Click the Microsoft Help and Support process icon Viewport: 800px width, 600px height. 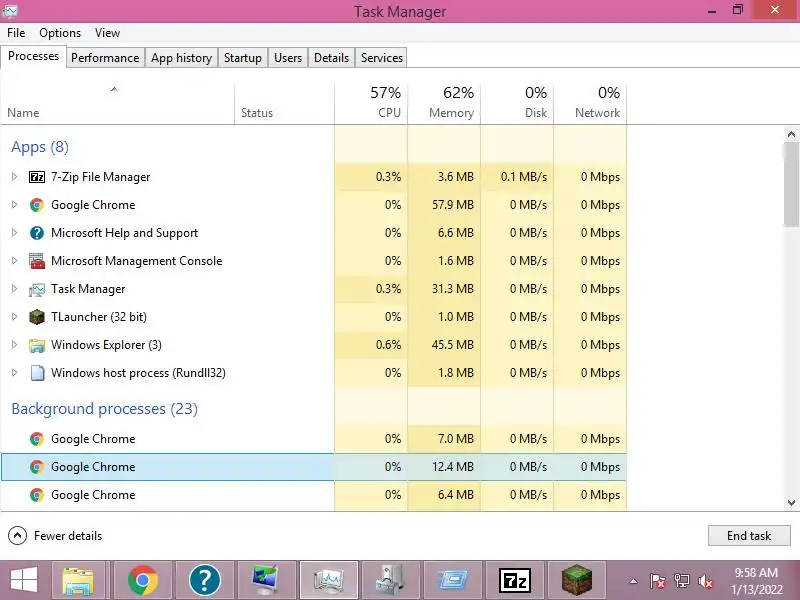(37, 233)
